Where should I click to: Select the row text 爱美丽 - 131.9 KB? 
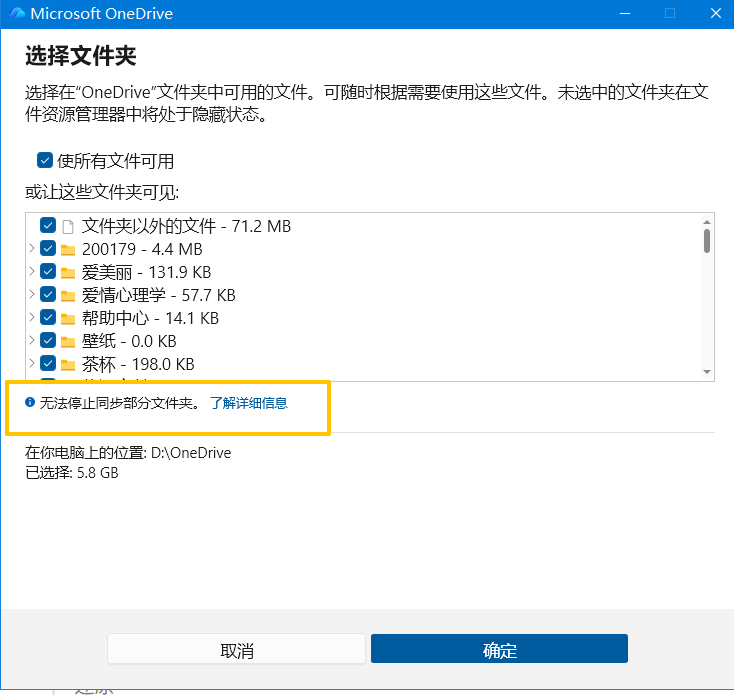click(147, 272)
